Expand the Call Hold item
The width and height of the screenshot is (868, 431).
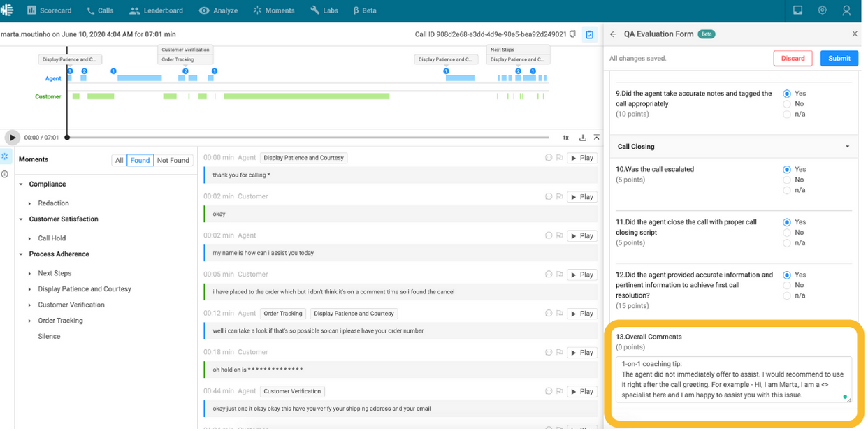29,238
